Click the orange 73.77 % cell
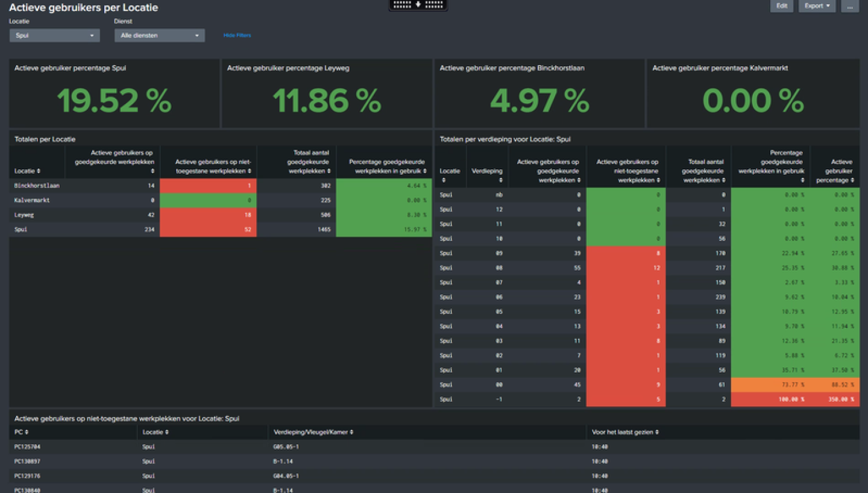 (770, 385)
